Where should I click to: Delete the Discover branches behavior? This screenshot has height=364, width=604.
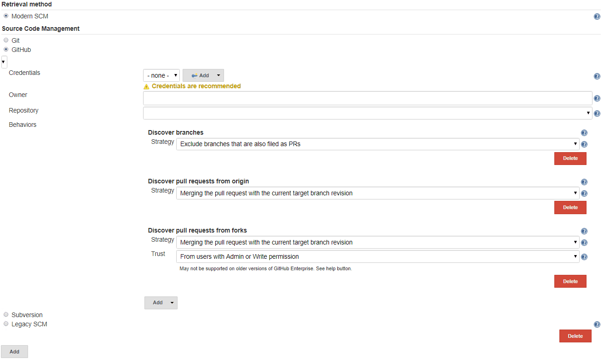(570, 159)
